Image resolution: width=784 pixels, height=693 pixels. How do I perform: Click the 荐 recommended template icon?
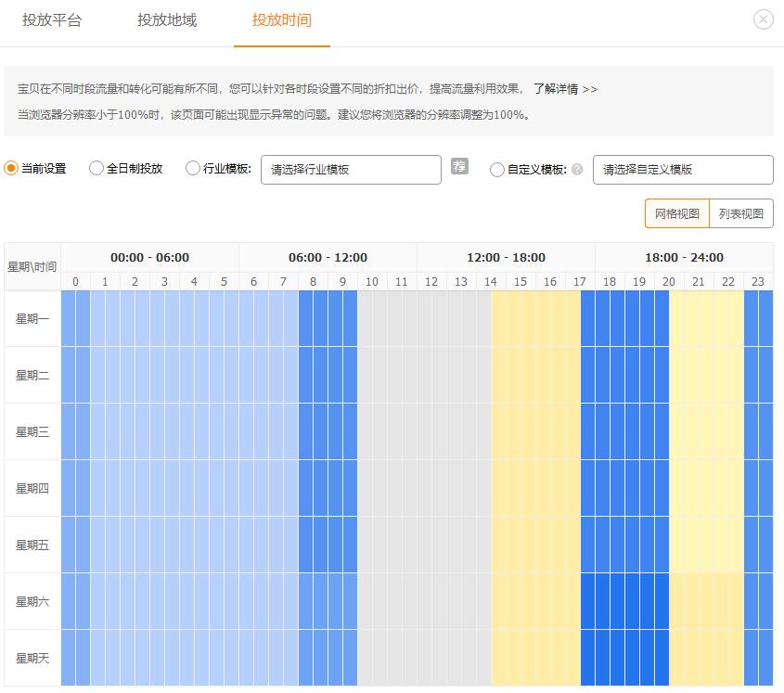pyautogui.click(x=459, y=167)
